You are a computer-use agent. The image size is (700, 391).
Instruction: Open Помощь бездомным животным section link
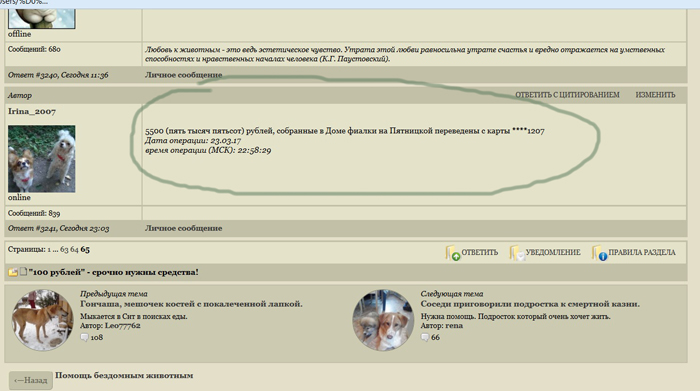[x=124, y=375]
